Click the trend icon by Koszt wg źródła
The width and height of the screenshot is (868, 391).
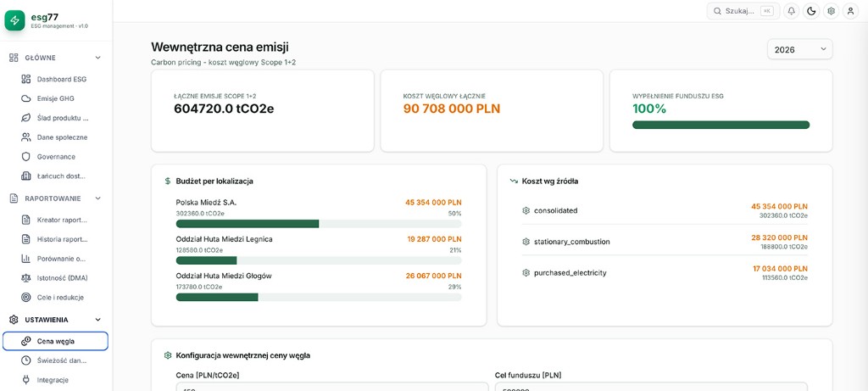click(x=513, y=182)
